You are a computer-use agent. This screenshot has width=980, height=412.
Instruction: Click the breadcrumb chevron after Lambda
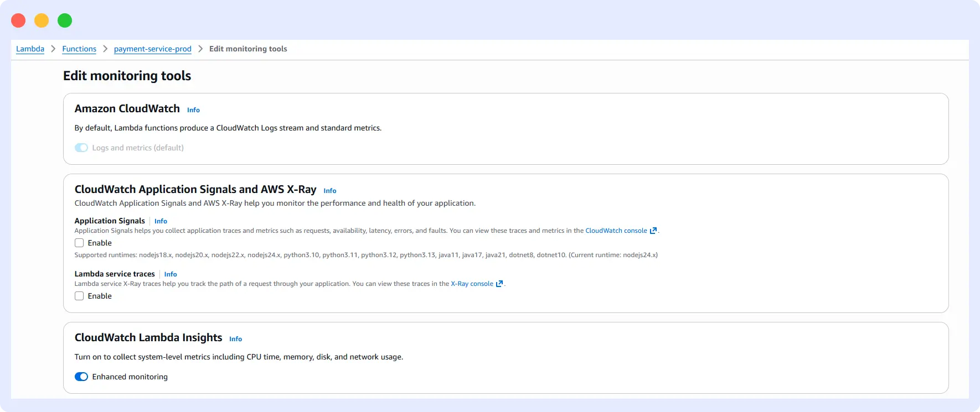[53, 49]
